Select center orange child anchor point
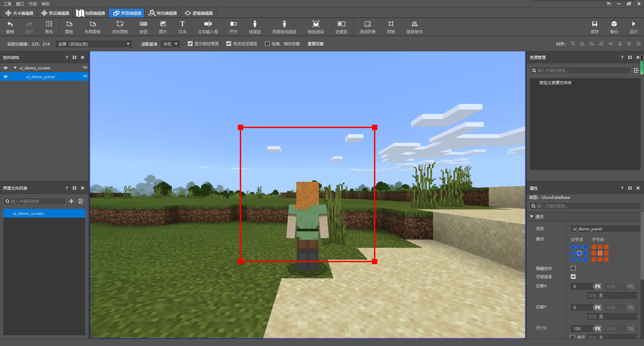 coord(600,253)
